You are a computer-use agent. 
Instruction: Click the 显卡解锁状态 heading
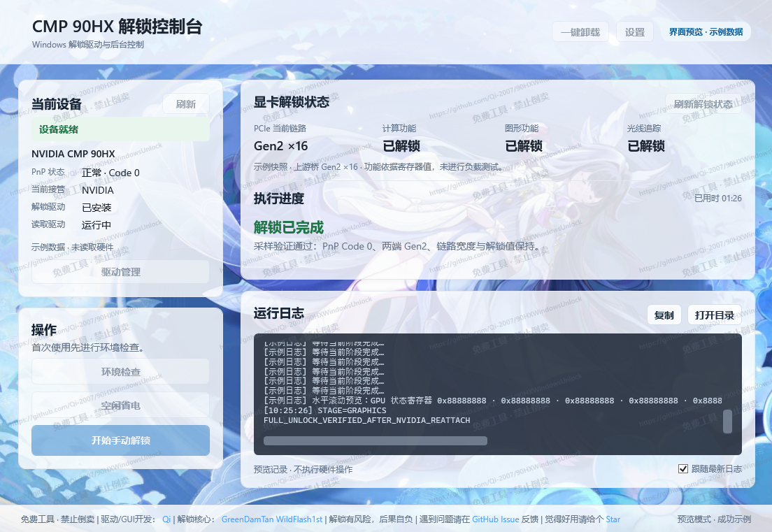pyautogui.click(x=292, y=102)
